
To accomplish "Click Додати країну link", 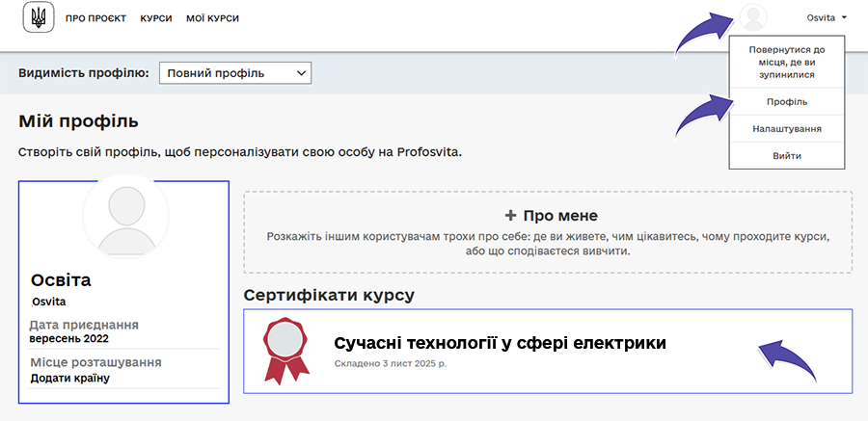I will point(69,379).
